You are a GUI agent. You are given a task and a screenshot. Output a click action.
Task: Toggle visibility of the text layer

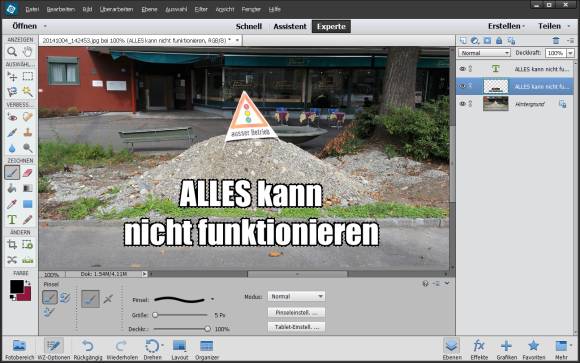pos(462,69)
